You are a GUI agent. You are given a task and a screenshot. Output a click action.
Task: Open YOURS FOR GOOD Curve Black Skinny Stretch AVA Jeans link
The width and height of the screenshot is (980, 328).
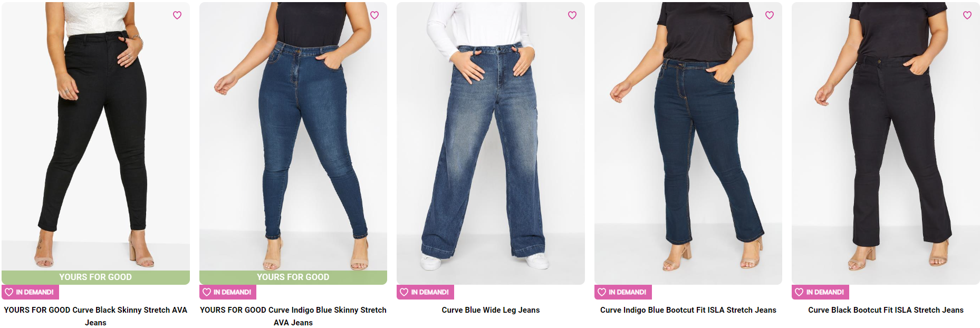pos(95,316)
